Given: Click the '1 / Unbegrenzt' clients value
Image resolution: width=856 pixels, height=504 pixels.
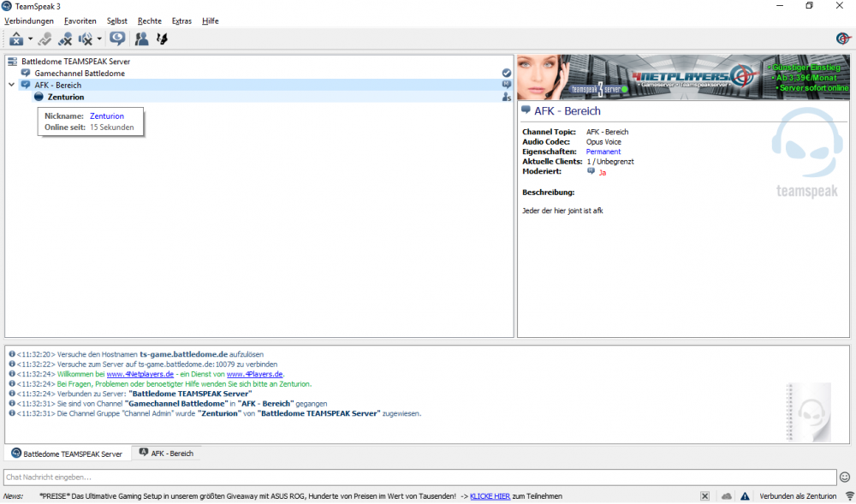Looking at the screenshot, I should point(609,162).
